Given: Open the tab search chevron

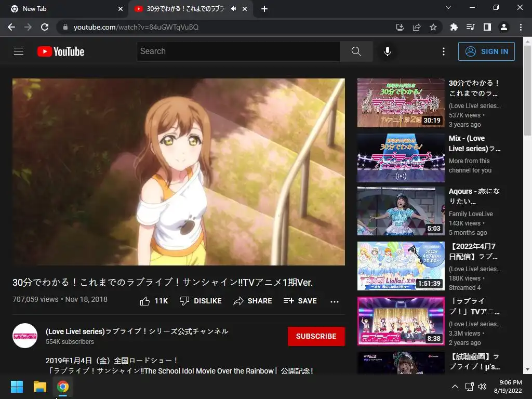Looking at the screenshot, I should (x=448, y=7).
